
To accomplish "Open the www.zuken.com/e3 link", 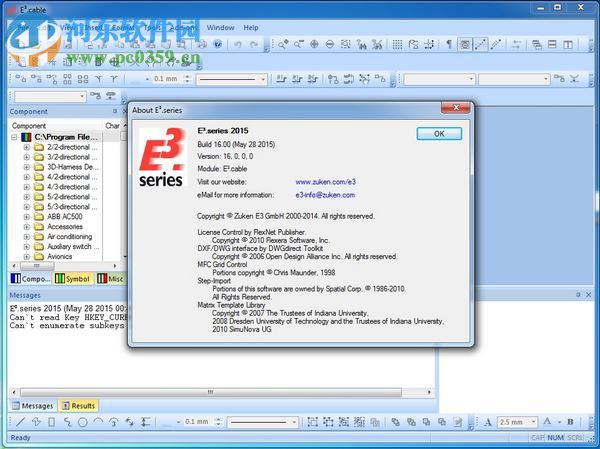I will point(325,182).
